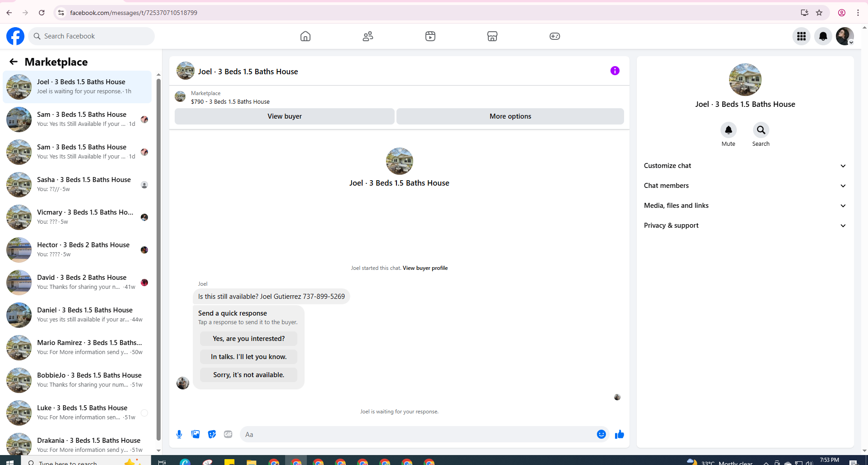Choose a sticker icon
The image size is (868, 465).
tap(212, 435)
